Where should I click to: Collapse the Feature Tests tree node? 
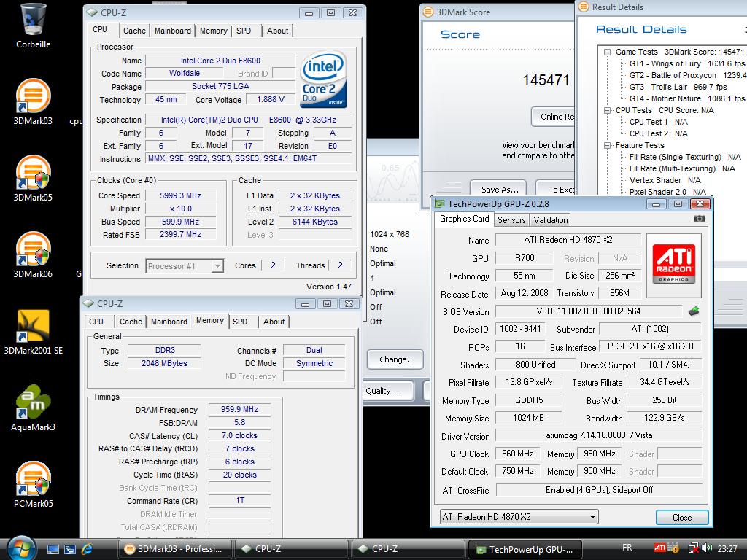[608, 145]
